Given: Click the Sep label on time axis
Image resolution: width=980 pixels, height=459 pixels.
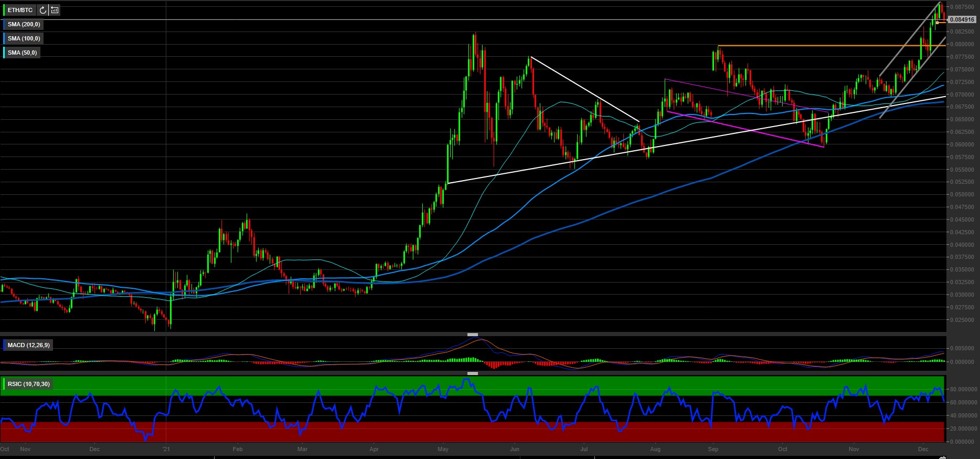Looking at the screenshot, I should tap(712, 449).
